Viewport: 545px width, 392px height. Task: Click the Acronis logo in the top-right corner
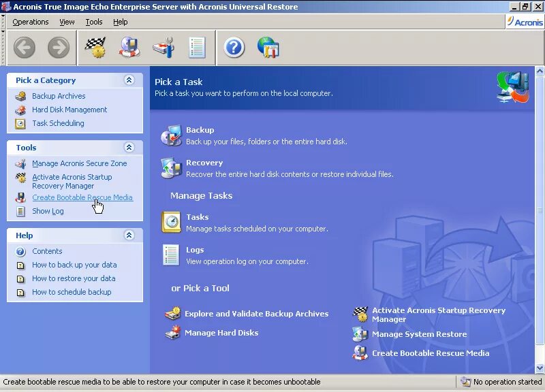(525, 22)
